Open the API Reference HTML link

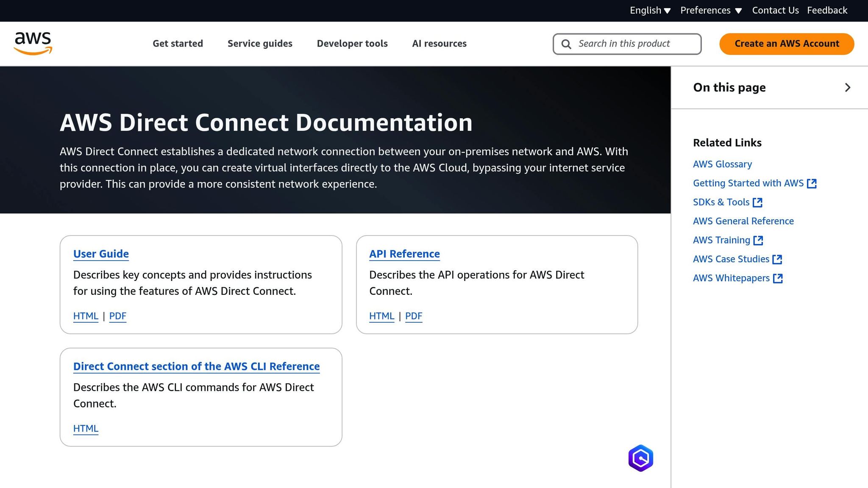381,316
